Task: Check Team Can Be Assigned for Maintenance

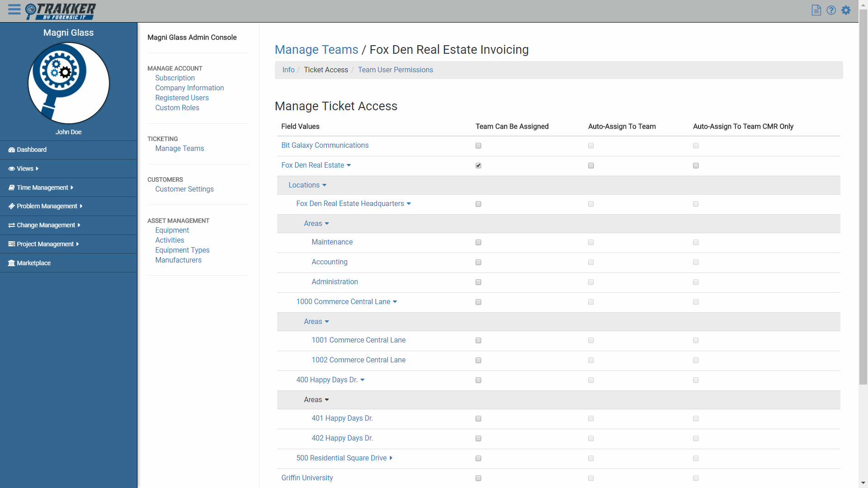Action: pos(478,242)
